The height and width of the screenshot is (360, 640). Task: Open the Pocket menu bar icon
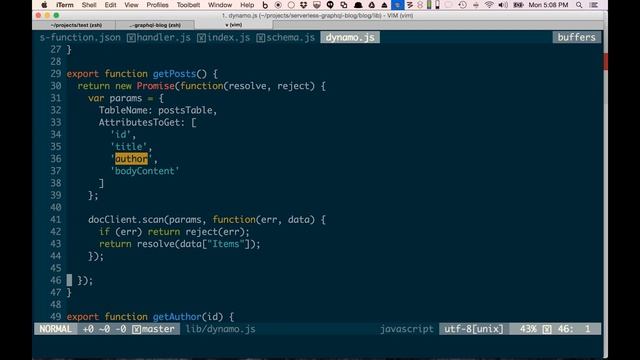tap(317, 5)
